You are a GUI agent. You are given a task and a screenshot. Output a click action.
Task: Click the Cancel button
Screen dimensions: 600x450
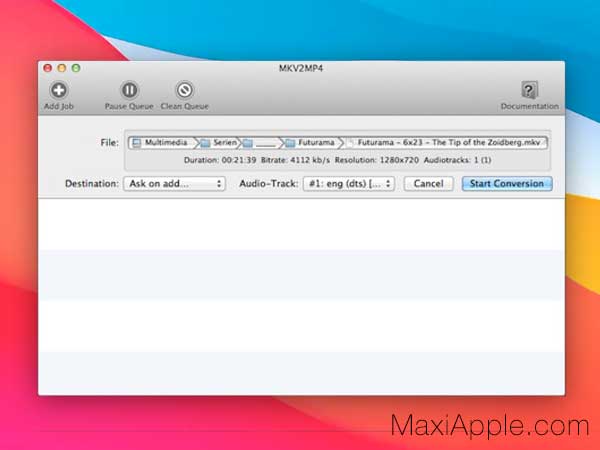point(429,184)
